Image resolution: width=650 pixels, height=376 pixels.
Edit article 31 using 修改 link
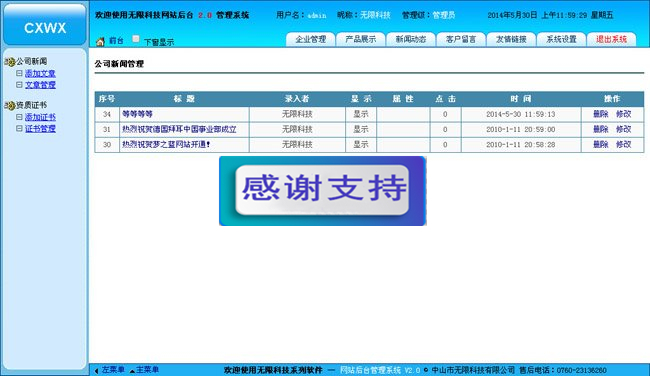tap(623, 129)
